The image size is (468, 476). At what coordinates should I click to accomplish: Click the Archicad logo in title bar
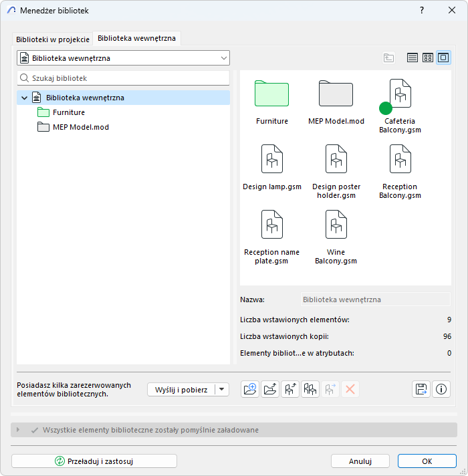pyautogui.click(x=11, y=10)
